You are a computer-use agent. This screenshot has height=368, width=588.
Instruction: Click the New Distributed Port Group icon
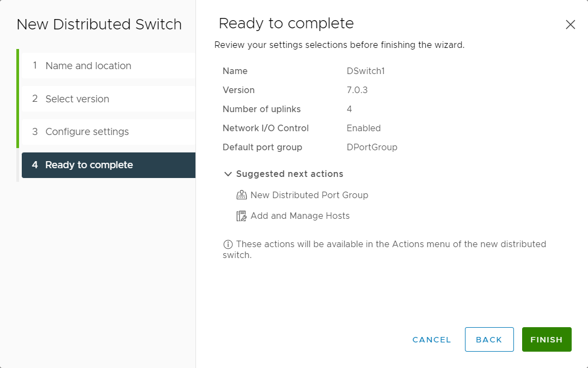pyautogui.click(x=242, y=195)
